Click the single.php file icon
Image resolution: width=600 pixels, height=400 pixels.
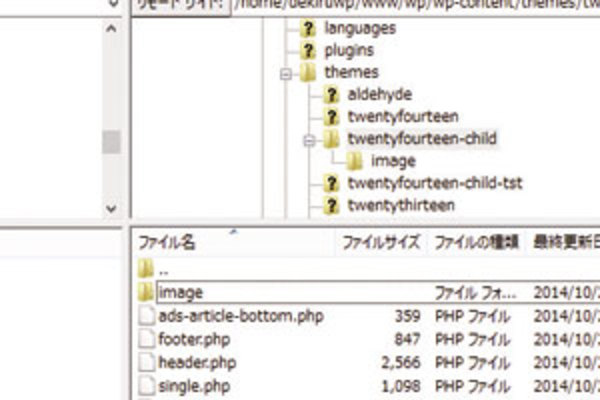coord(147,386)
